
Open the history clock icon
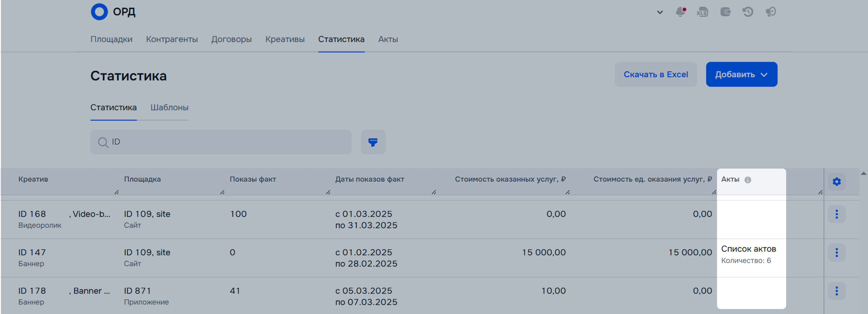pyautogui.click(x=748, y=12)
